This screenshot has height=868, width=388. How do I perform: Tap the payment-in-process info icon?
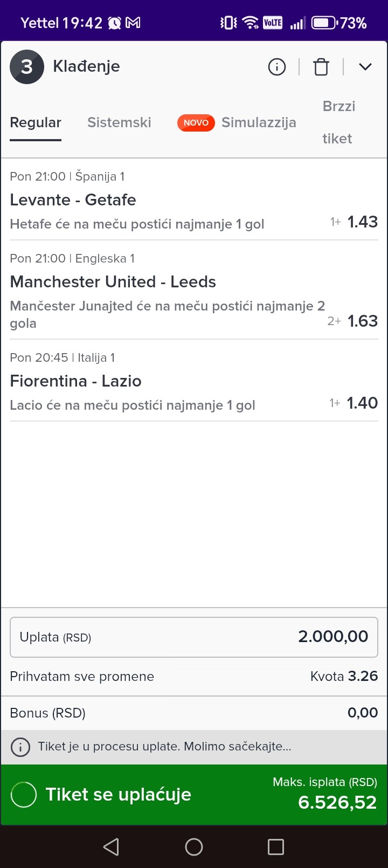tap(20, 747)
